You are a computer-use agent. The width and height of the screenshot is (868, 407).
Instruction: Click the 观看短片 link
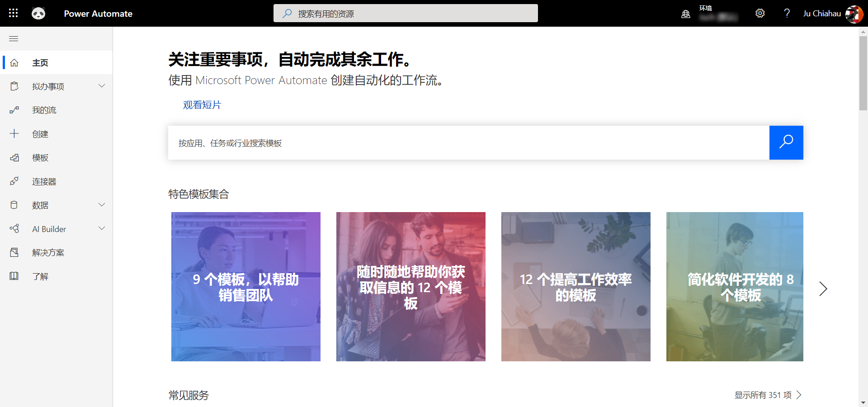click(202, 105)
